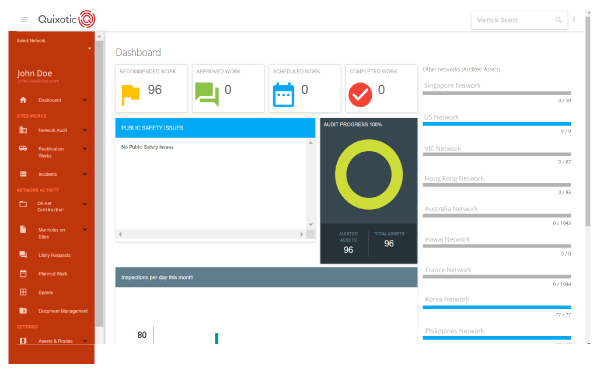Click the sidebar vertical scrollbar
600x374 pixels.
point(99,184)
